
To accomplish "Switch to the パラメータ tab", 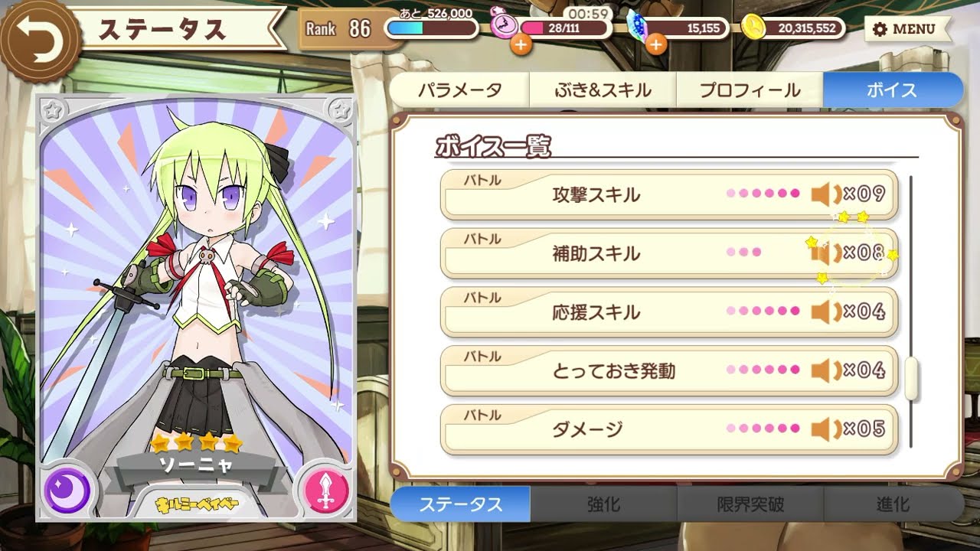I will tap(459, 90).
